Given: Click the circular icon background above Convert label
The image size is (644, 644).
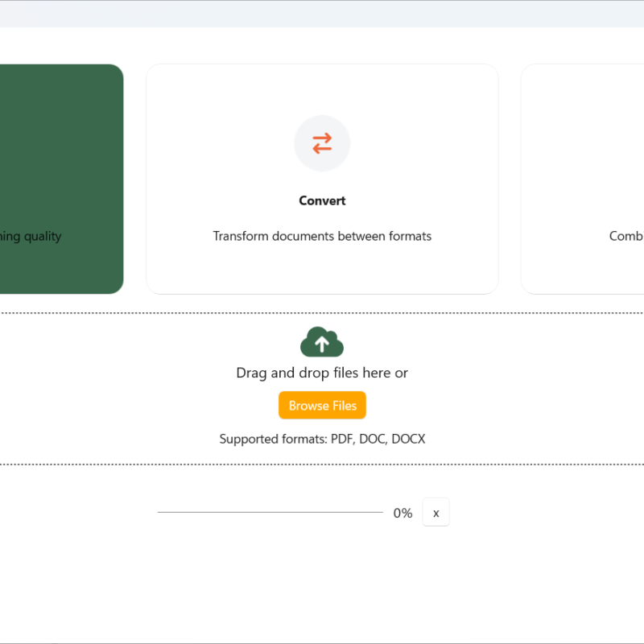Looking at the screenshot, I should pos(322,143).
